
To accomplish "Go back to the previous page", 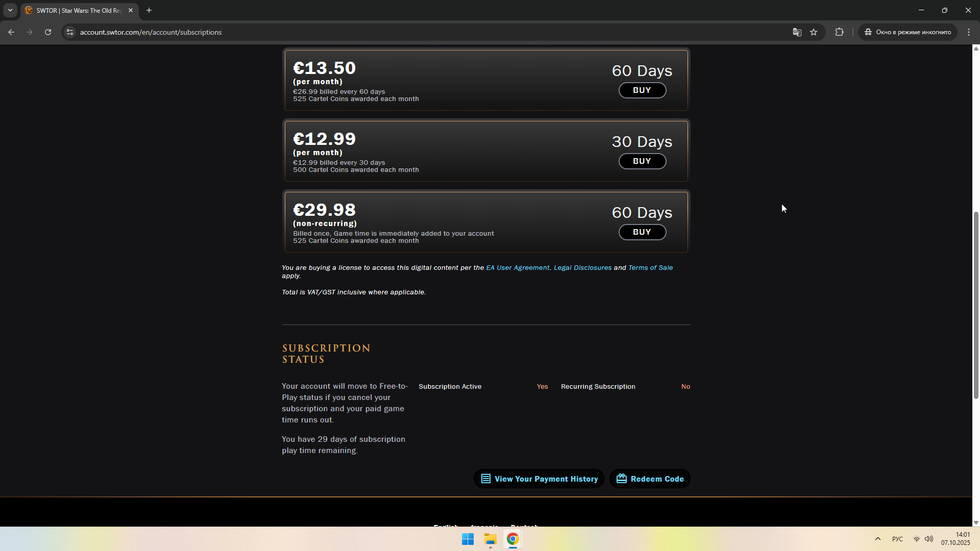I will (x=11, y=32).
